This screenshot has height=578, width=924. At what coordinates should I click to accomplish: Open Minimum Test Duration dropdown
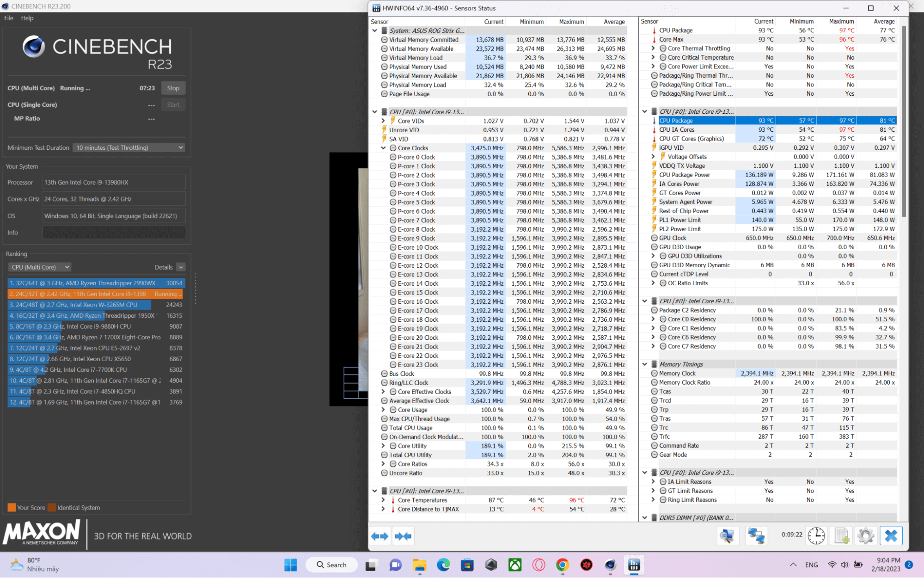[x=129, y=148]
